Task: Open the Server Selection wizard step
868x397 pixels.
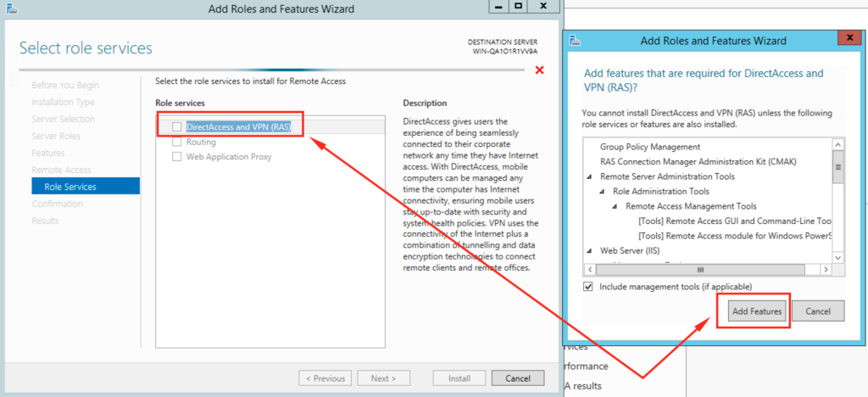Action: point(63,119)
